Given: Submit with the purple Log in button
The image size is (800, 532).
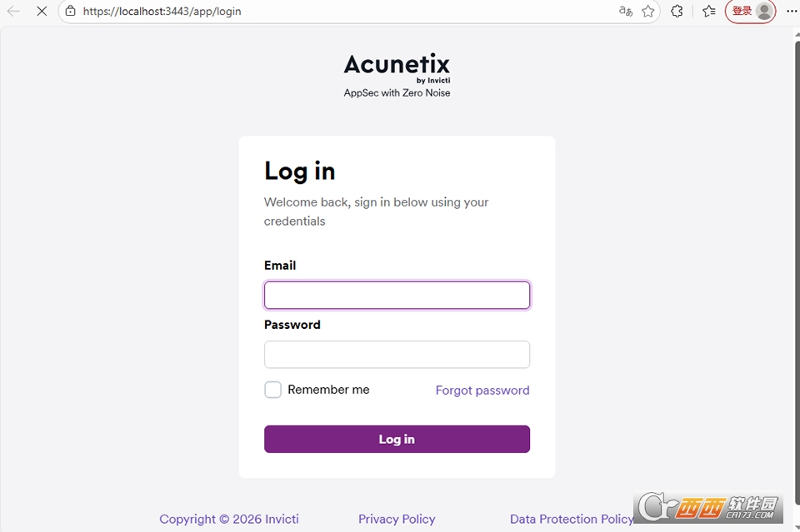Looking at the screenshot, I should click(x=397, y=440).
